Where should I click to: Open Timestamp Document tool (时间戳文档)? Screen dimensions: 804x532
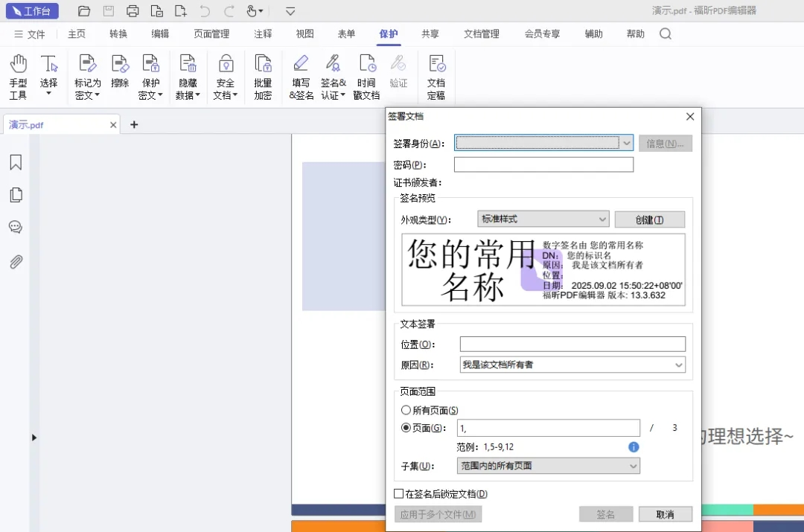[366, 74]
